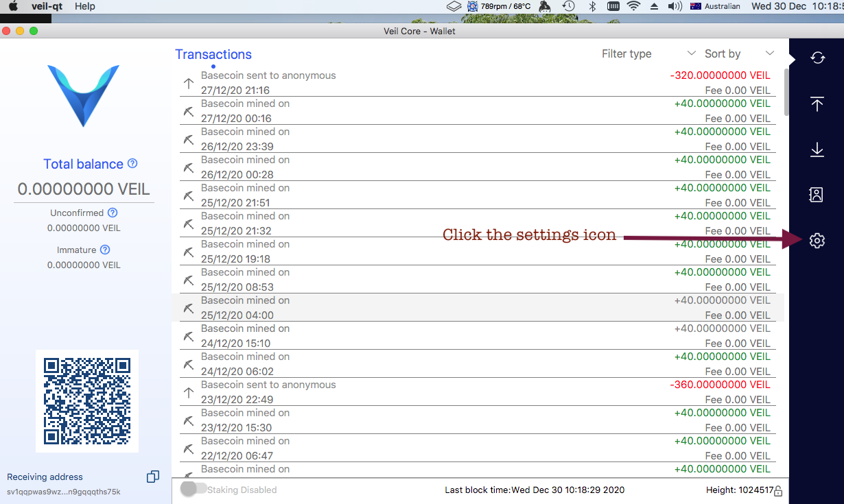This screenshot has width=844, height=504.
Task: Open the volume menu bar icon
Action: pyautogui.click(x=675, y=6)
